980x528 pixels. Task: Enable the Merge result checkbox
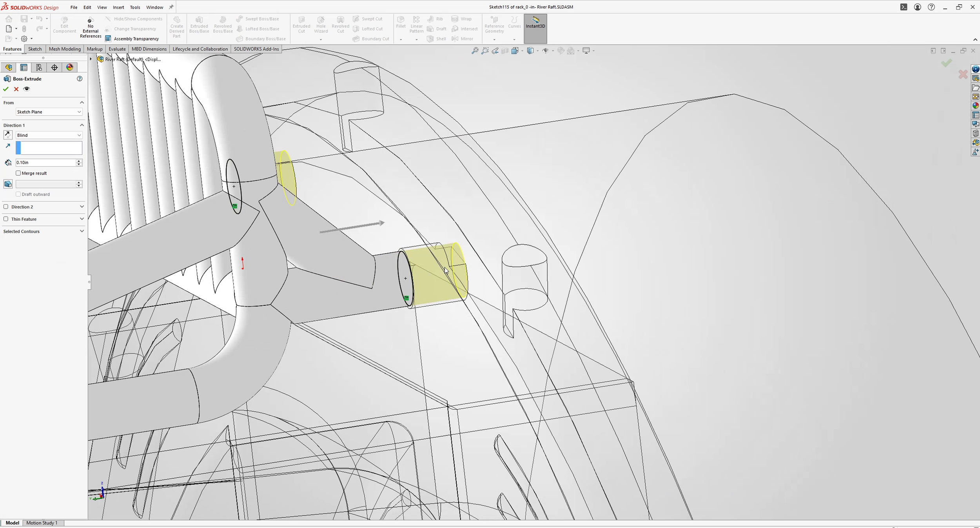coord(18,173)
